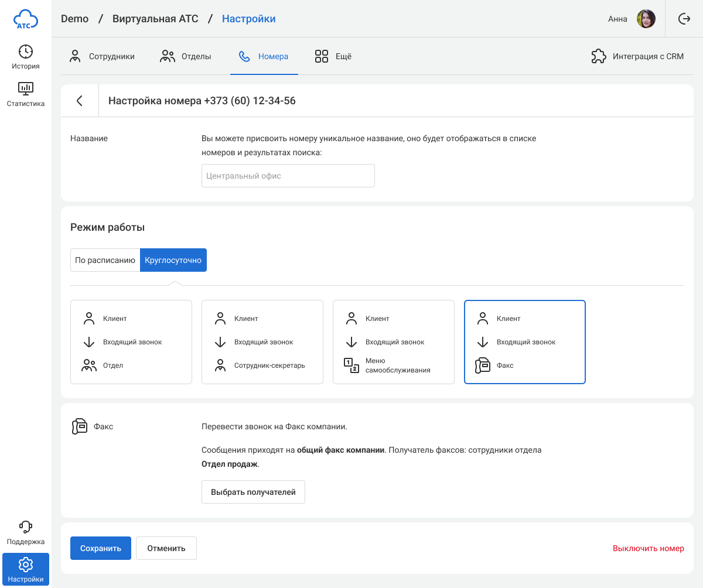Click the Сохранить button
703x588 pixels.
pyautogui.click(x=101, y=548)
